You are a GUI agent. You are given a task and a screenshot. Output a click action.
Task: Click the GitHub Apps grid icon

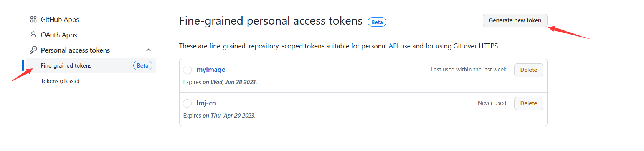point(33,19)
